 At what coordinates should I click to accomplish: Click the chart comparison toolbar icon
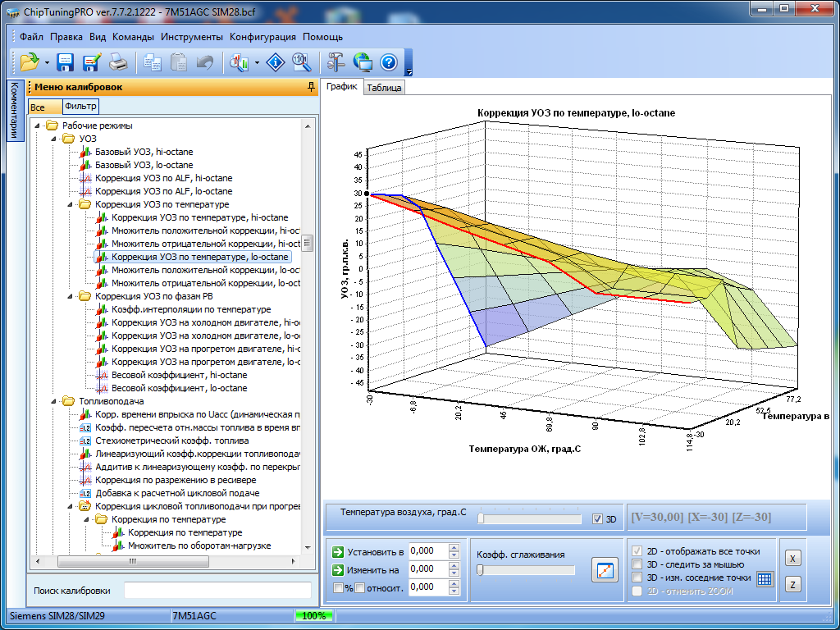pos(240,62)
